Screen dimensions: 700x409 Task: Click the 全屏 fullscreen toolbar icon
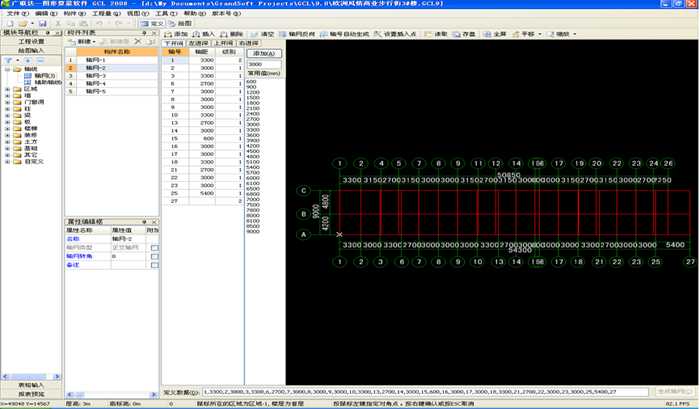click(495, 34)
